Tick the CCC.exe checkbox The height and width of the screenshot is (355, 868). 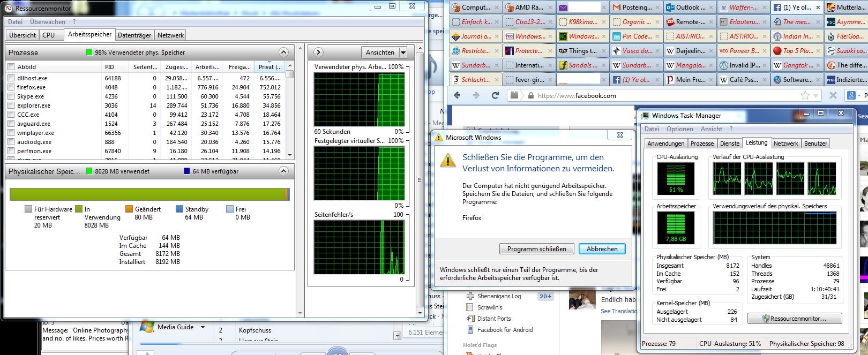11,115
